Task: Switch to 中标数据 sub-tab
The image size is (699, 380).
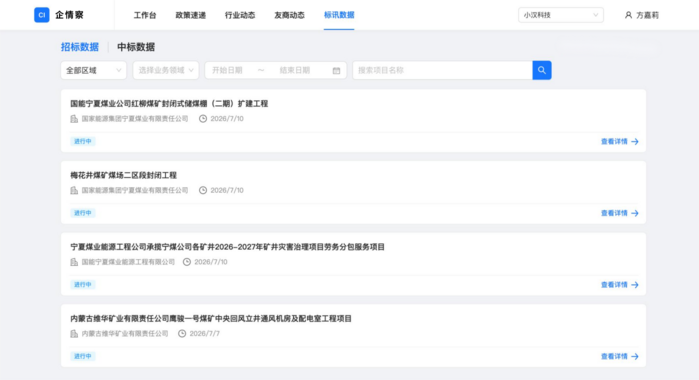Action: click(x=136, y=47)
